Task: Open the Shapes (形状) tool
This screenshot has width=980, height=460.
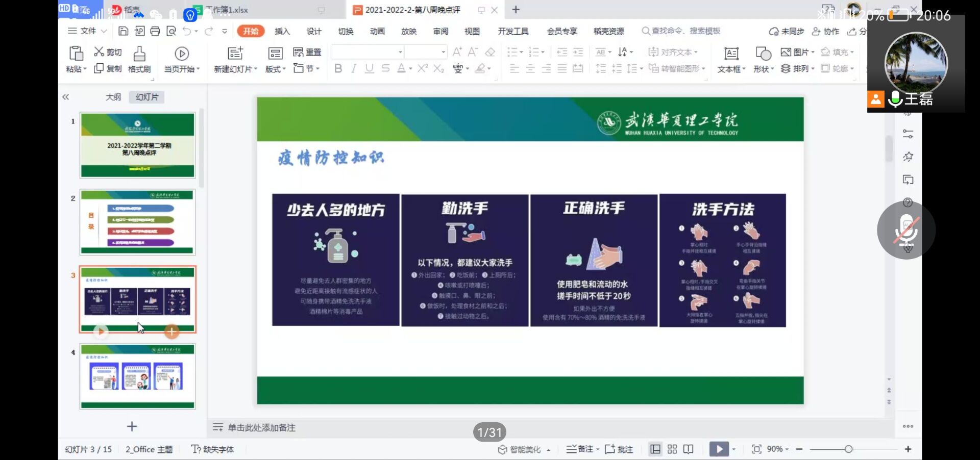Action: coord(763,59)
